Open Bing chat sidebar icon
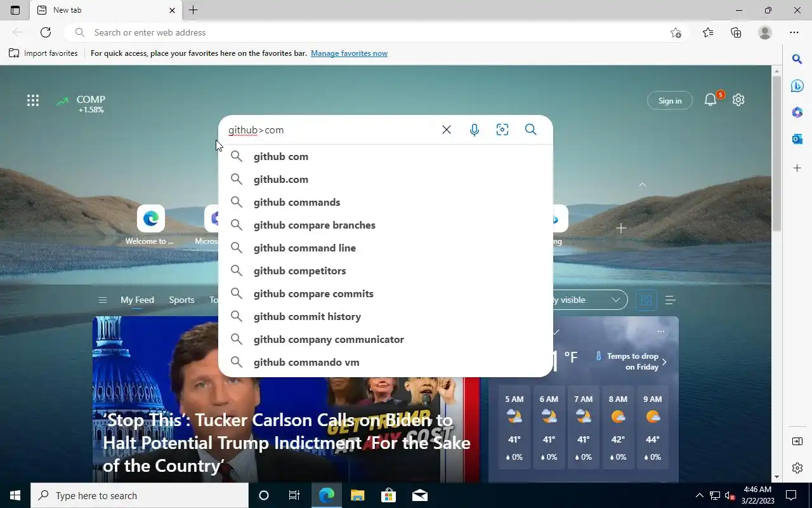 point(797,86)
